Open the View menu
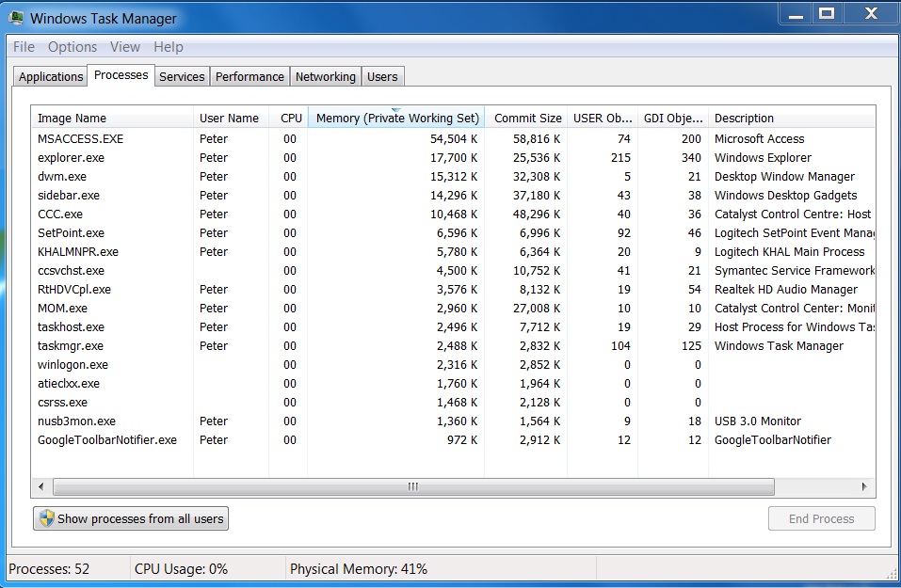 point(124,47)
